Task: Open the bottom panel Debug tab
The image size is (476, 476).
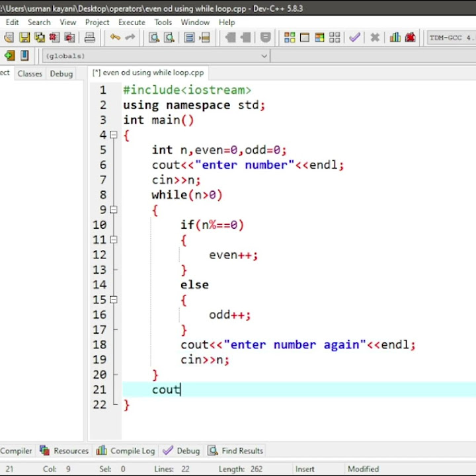Action: pyautogui.click(x=181, y=451)
